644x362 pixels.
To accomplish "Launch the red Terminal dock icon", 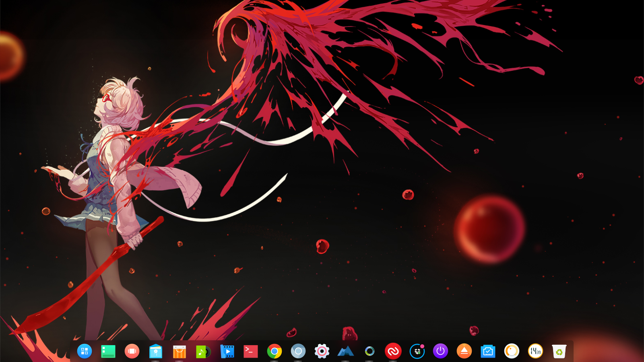I will point(251,351).
